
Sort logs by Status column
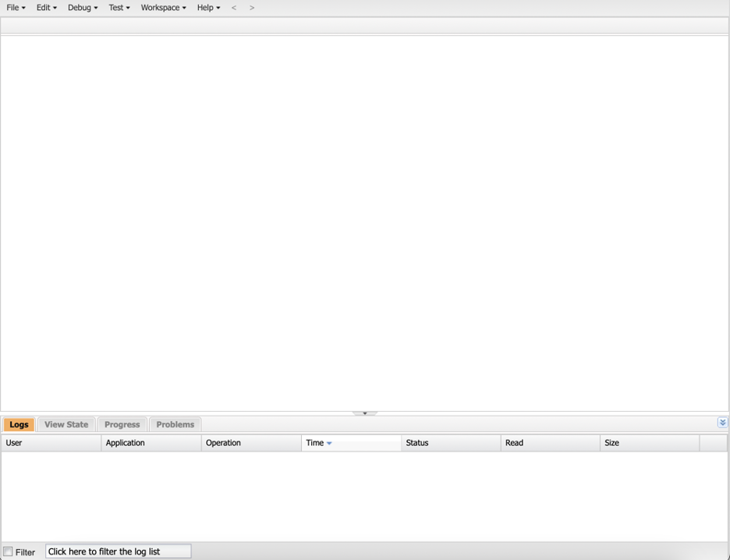(451, 443)
